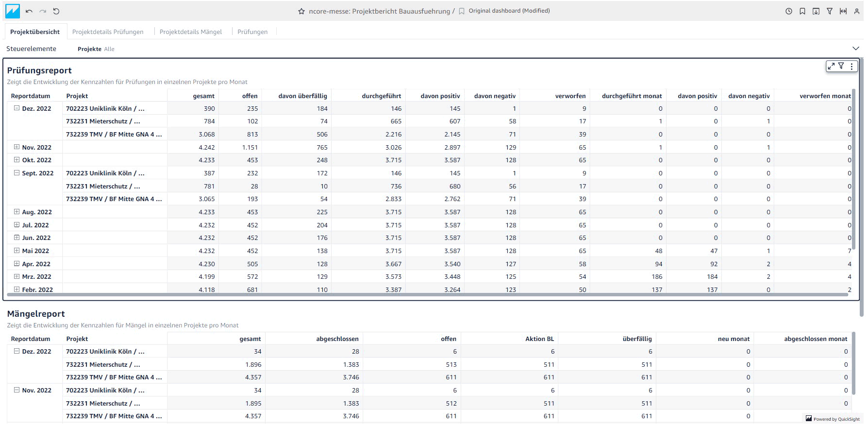Viewport: 868px width, 426px height.
Task: Redo the dashboard change
Action: click(x=43, y=11)
